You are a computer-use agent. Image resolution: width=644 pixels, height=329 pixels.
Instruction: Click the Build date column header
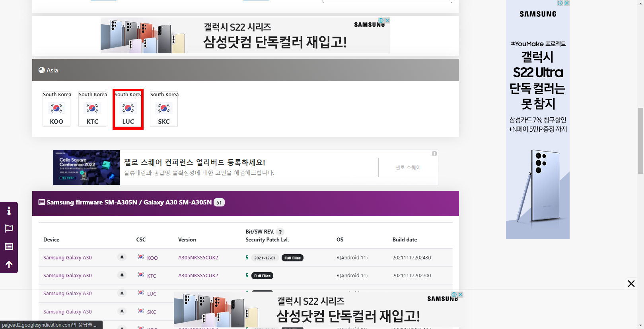[405, 239]
